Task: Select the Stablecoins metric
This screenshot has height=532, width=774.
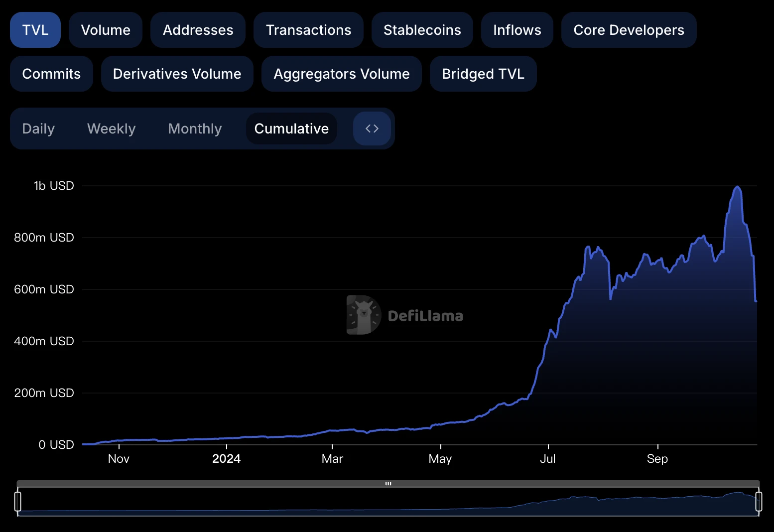Action: point(422,30)
